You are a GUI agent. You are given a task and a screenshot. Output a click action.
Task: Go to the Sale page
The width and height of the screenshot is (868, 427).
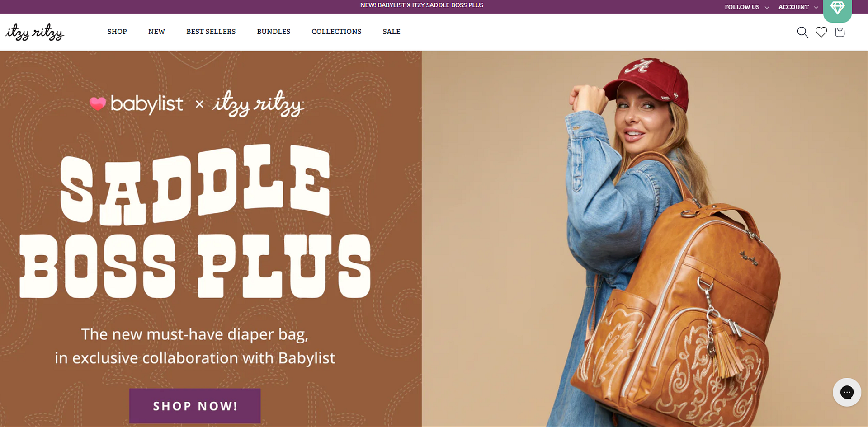[x=392, y=32]
